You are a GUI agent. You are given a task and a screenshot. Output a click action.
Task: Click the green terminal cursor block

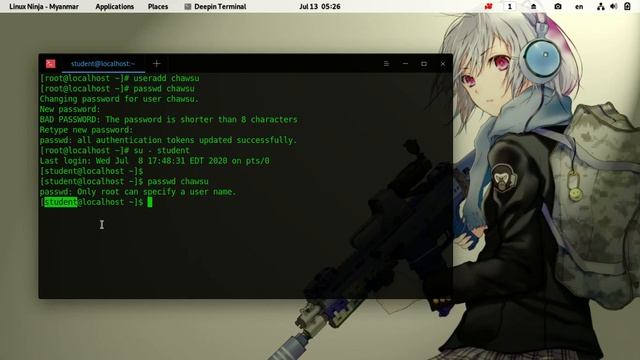[x=150, y=202]
